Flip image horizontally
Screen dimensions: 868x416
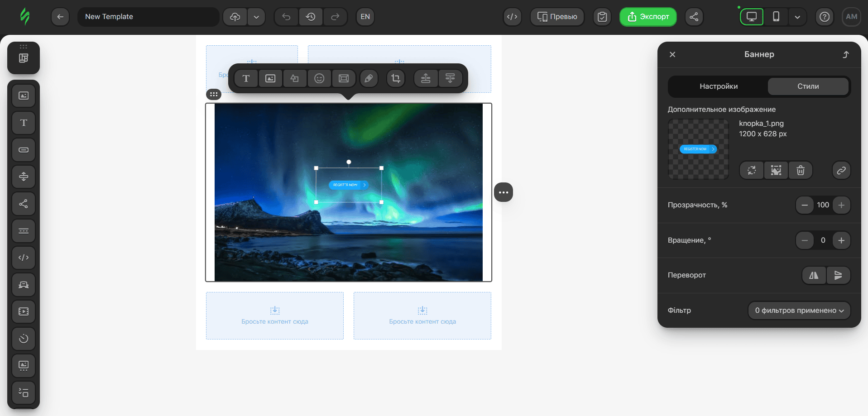[814, 275]
